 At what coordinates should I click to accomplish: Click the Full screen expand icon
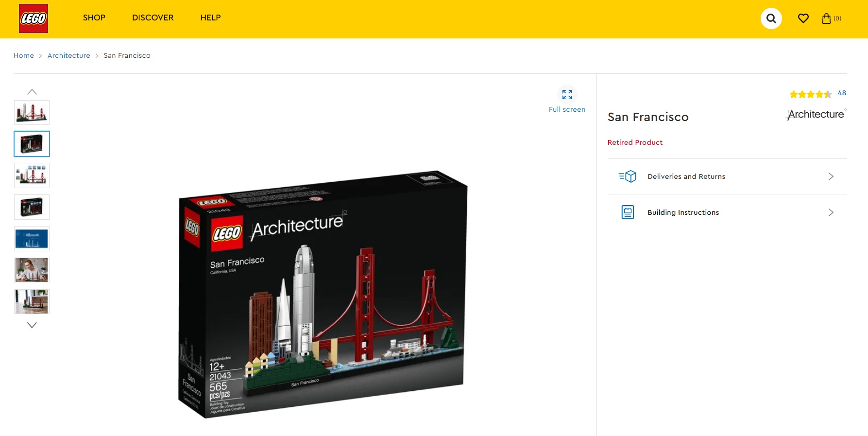(x=567, y=94)
